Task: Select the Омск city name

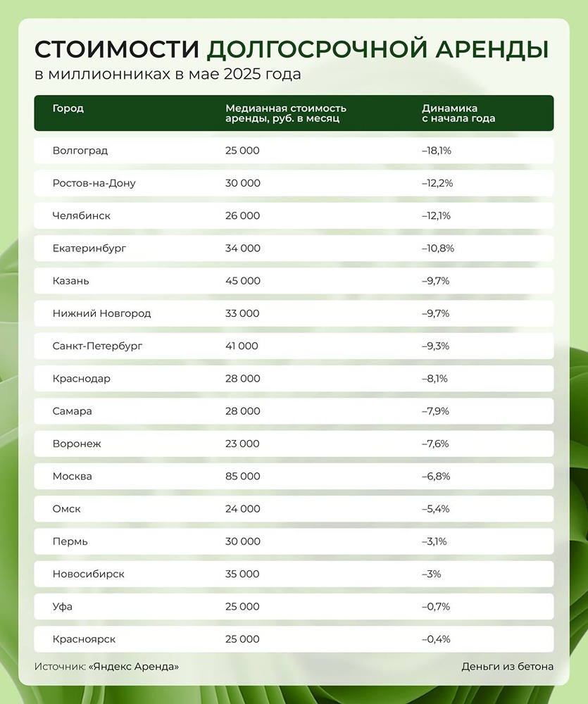Action: click(x=67, y=509)
